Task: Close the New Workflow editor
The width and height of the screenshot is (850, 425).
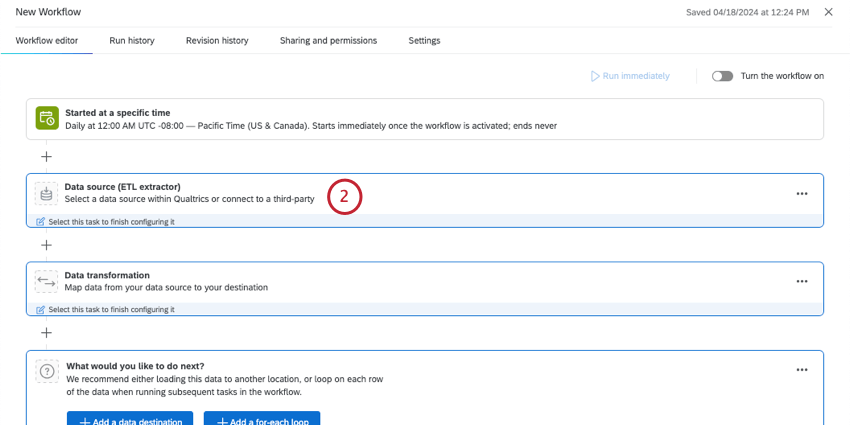Action: 828,12
